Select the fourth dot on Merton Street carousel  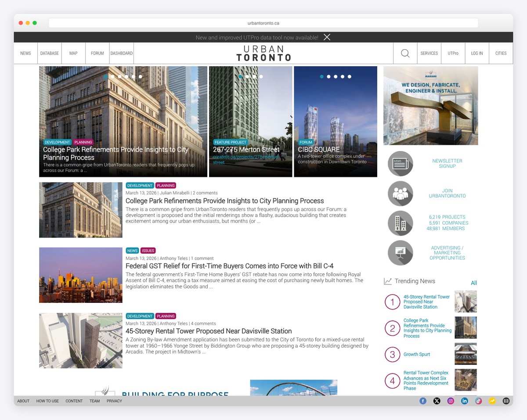[261, 76]
